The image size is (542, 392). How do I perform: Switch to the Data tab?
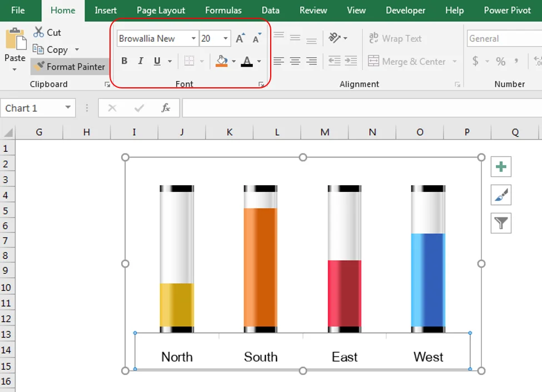pyautogui.click(x=270, y=11)
